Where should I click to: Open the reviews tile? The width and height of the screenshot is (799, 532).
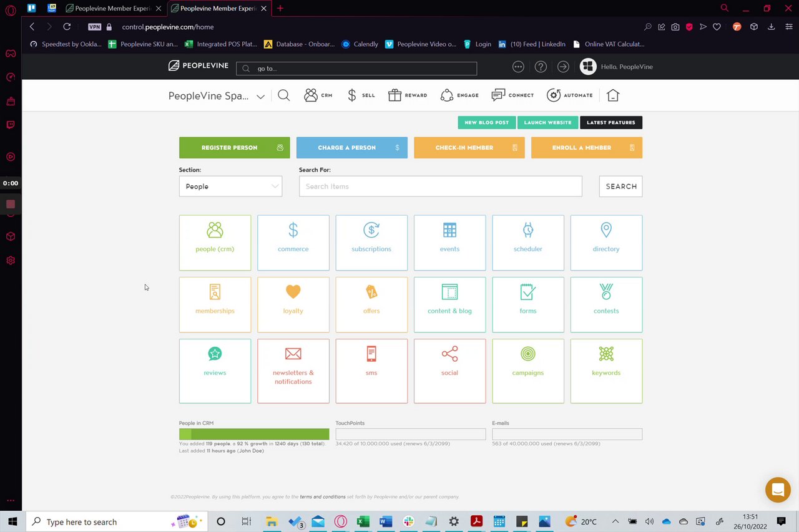215,371
